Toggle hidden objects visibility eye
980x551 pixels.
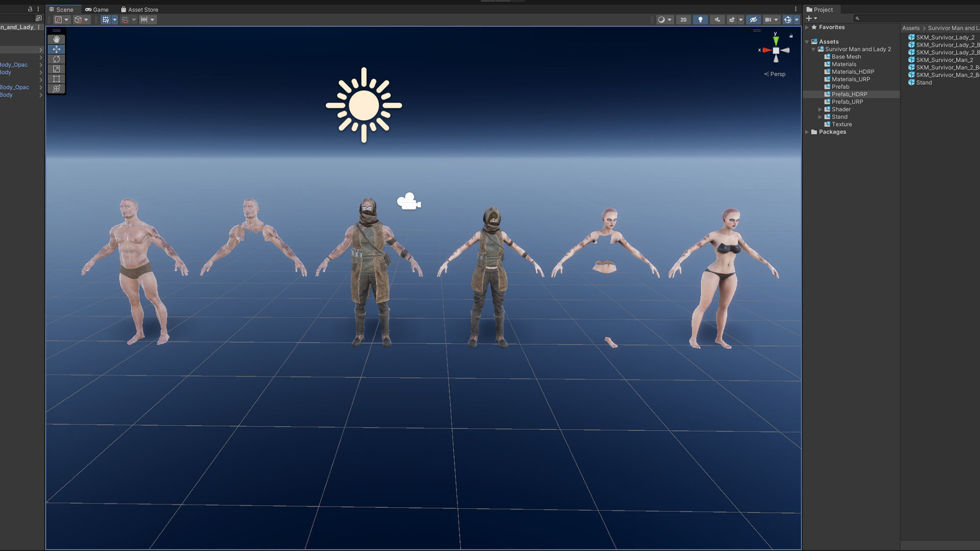(x=753, y=20)
